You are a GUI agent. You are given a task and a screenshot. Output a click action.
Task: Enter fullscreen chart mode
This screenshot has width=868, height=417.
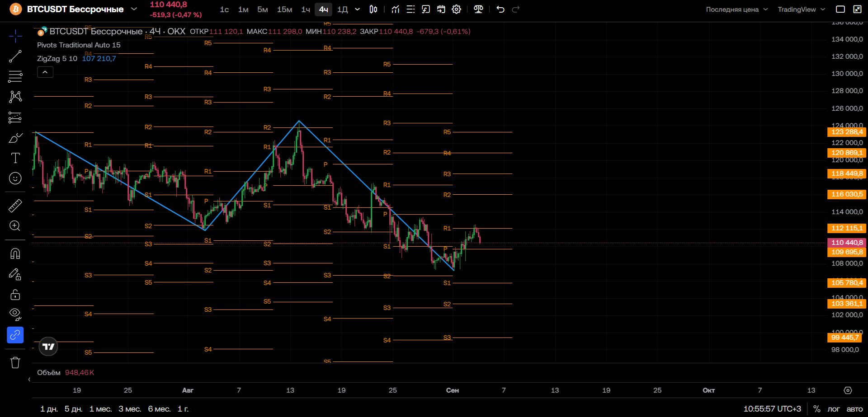[857, 9]
